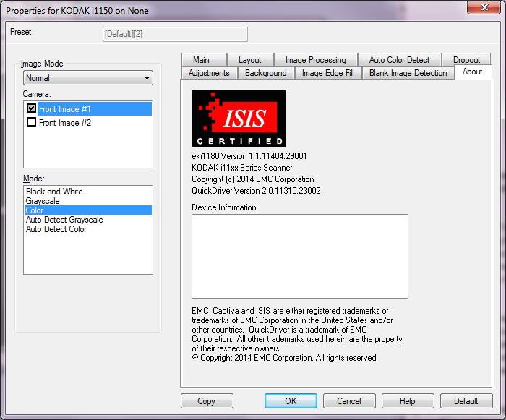This screenshot has width=506, height=420.
Task: Open Help for scanner properties
Action: pyautogui.click(x=408, y=401)
